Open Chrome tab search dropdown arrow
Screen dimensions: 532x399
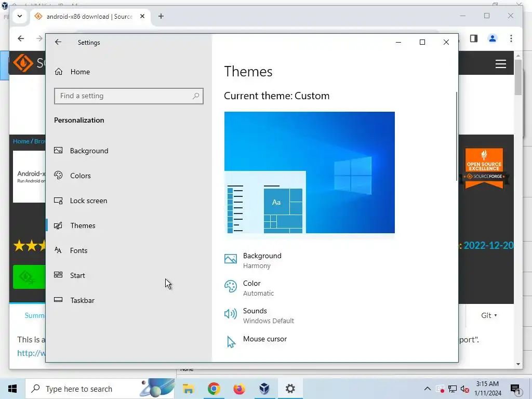click(x=20, y=16)
